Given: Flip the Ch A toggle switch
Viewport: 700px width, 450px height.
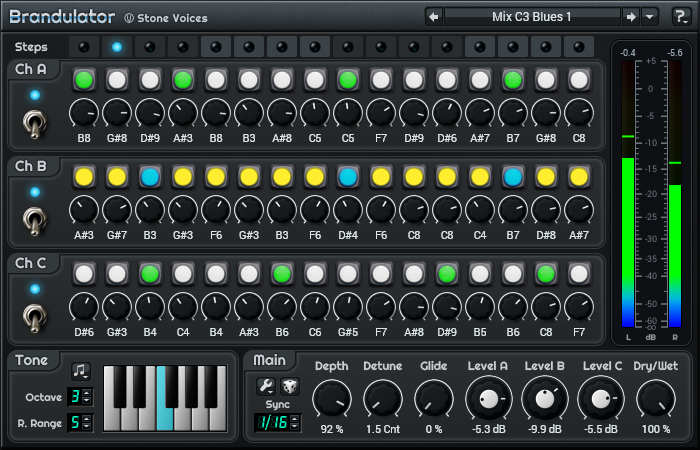Looking at the screenshot, I should [34, 125].
